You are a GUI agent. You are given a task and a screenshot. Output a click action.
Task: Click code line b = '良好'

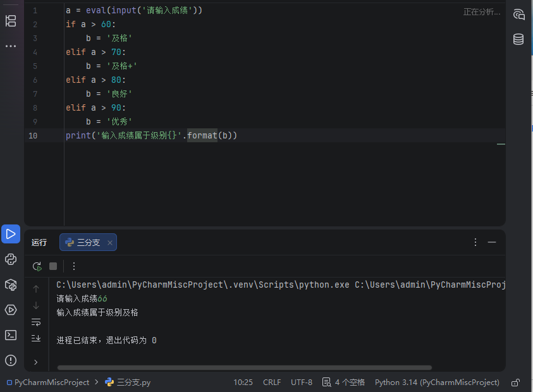point(109,94)
